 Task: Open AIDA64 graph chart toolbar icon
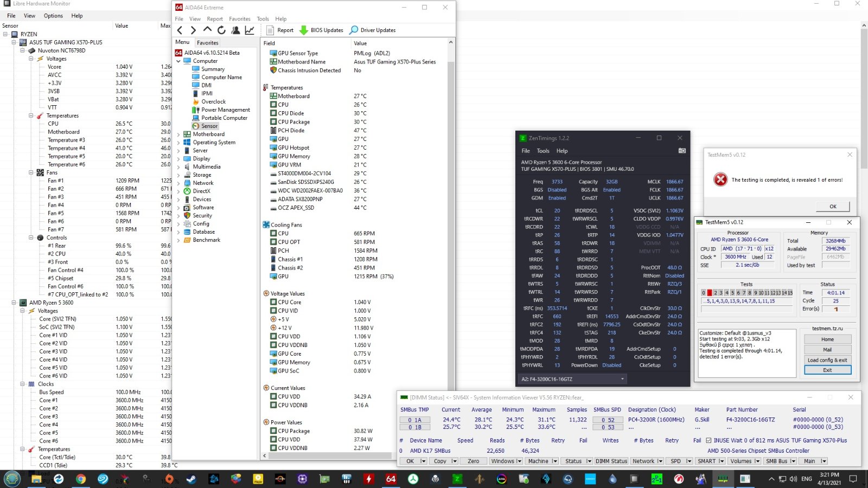pos(250,30)
